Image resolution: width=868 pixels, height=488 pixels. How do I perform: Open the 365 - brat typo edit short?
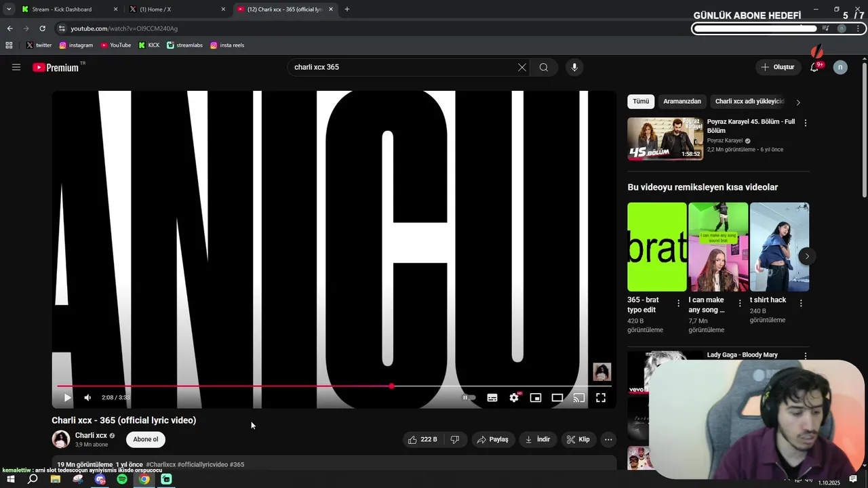click(657, 247)
